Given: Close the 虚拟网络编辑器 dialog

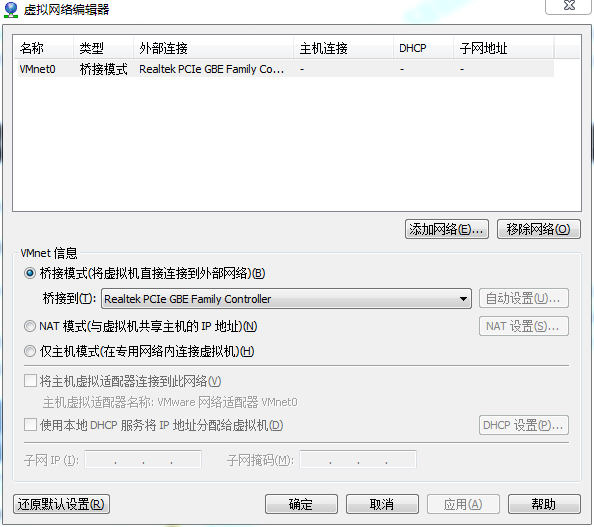Looking at the screenshot, I should (569, 6).
